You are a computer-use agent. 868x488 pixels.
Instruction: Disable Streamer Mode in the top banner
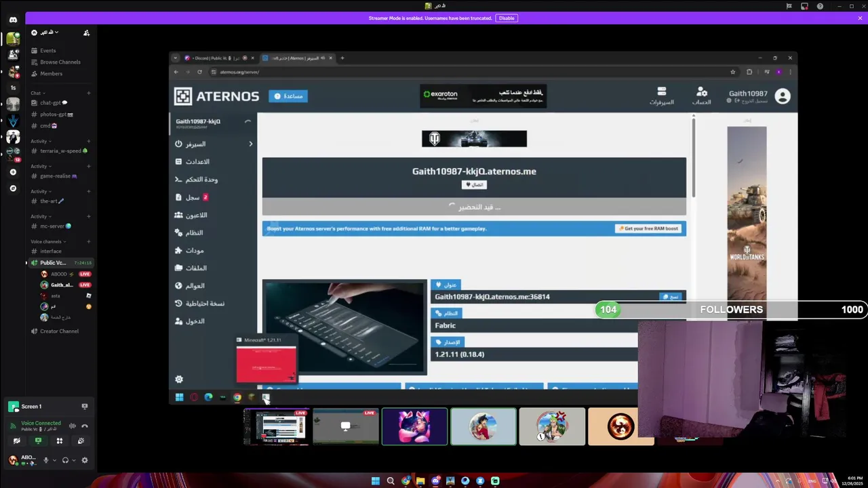point(507,18)
